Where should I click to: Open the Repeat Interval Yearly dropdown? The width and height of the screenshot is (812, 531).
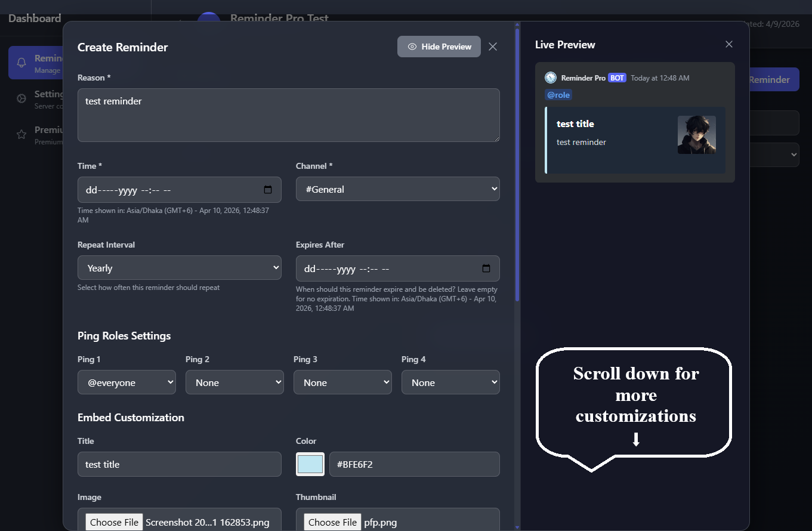click(x=180, y=268)
